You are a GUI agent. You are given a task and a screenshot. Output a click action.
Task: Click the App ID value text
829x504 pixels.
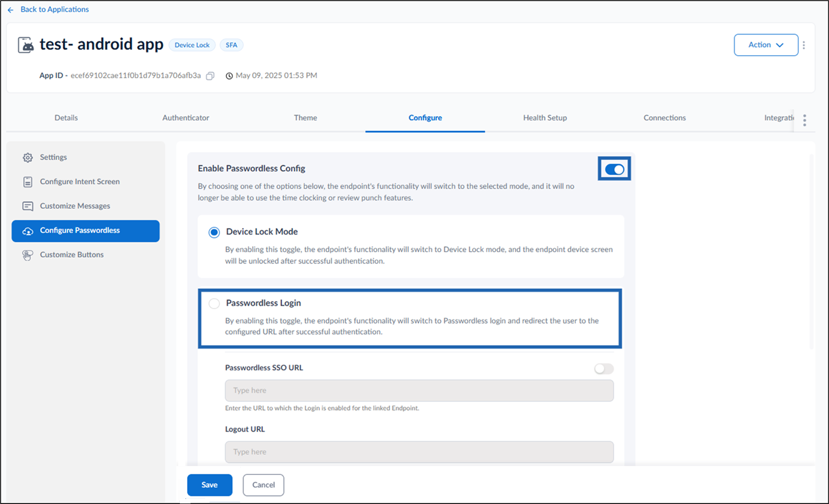tap(136, 76)
